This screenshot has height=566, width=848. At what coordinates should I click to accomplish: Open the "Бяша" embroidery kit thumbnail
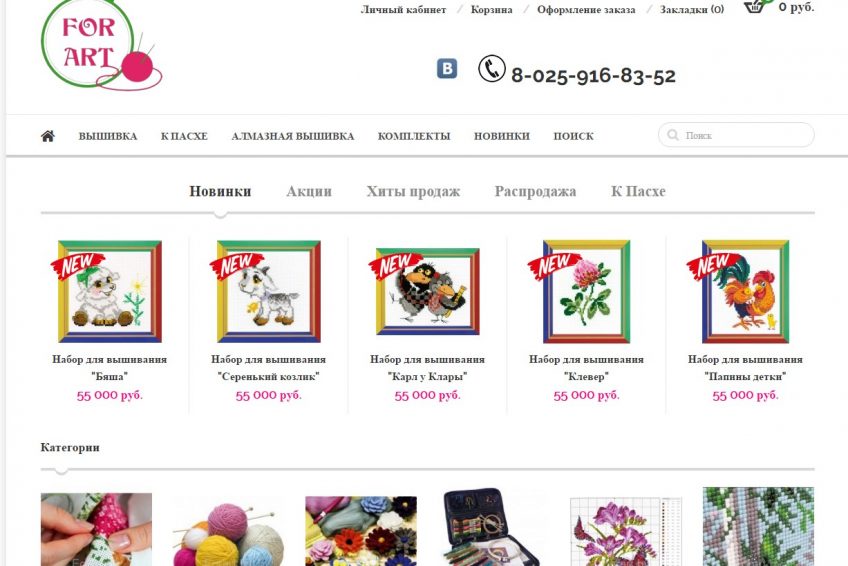point(110,291)
